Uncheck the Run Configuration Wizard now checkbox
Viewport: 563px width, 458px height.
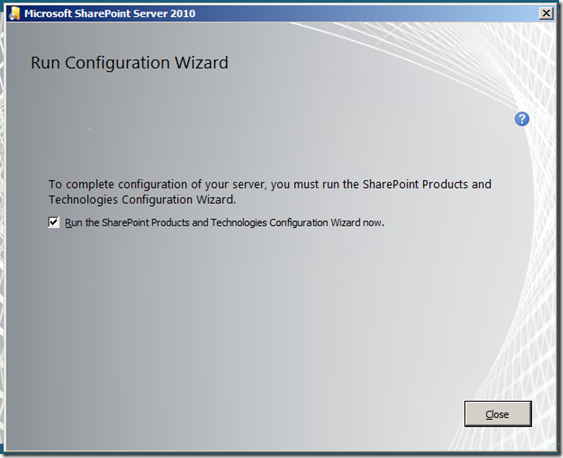[x=53, y=223]
